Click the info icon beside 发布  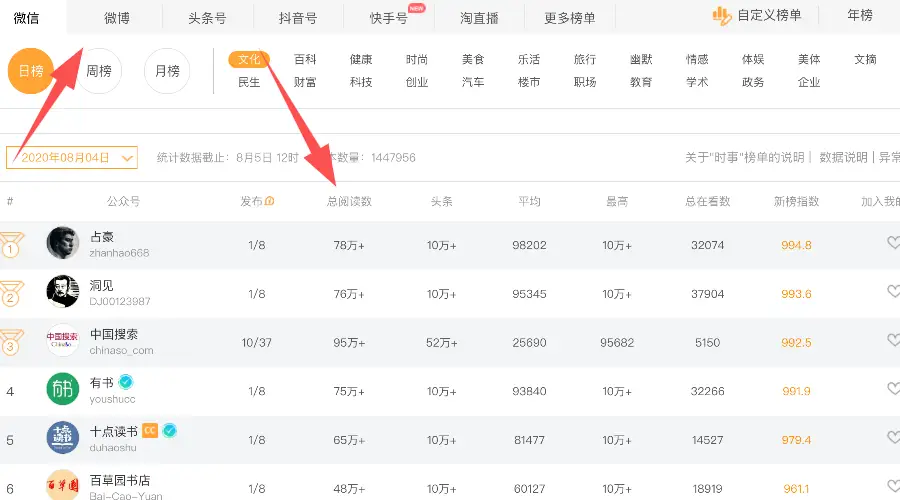[x=270, y=201]
